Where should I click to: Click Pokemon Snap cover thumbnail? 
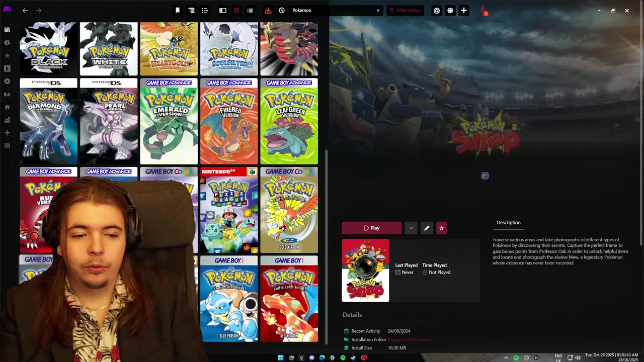click(365, 270)
